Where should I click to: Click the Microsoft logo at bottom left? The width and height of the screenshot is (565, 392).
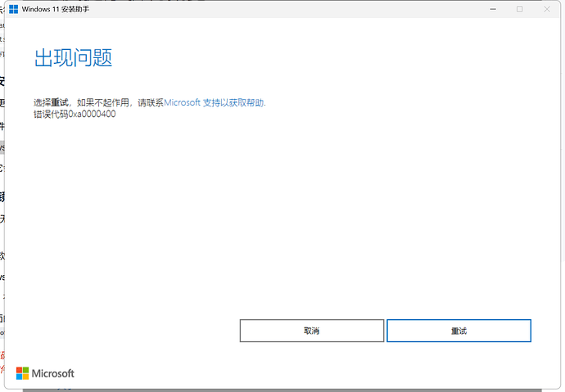tap(45, 373)
